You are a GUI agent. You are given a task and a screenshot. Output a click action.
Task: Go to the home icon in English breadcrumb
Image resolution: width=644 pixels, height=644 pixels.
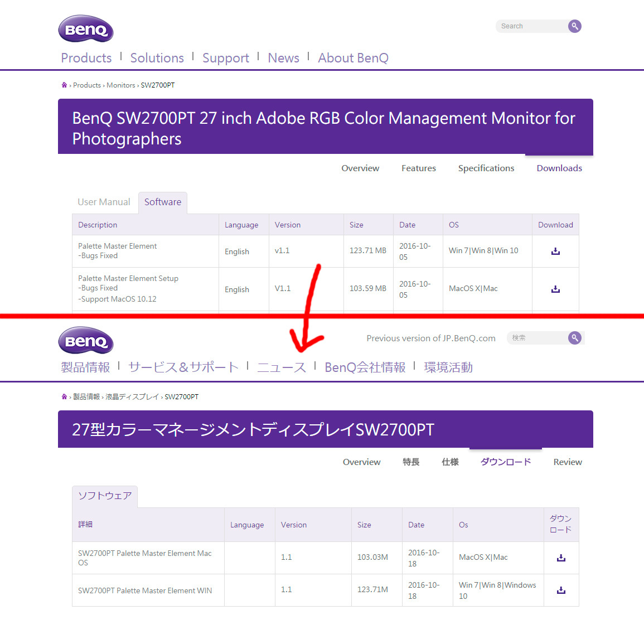(65, 85)
